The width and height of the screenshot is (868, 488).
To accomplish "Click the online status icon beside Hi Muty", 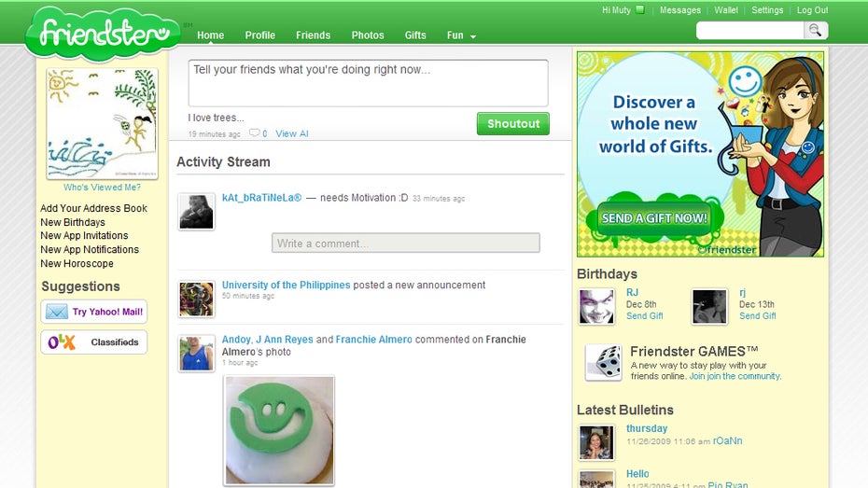I will 639,10.
